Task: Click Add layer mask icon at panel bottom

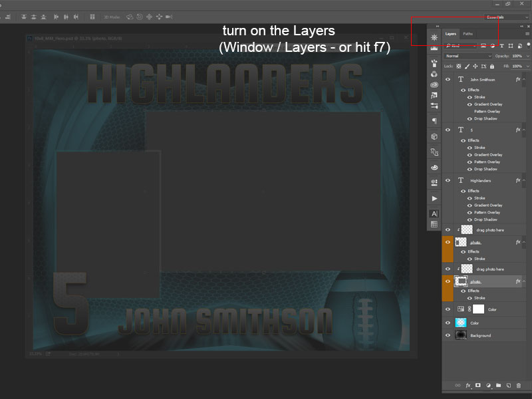Action: pyautogui.click(x=478, y=385)
